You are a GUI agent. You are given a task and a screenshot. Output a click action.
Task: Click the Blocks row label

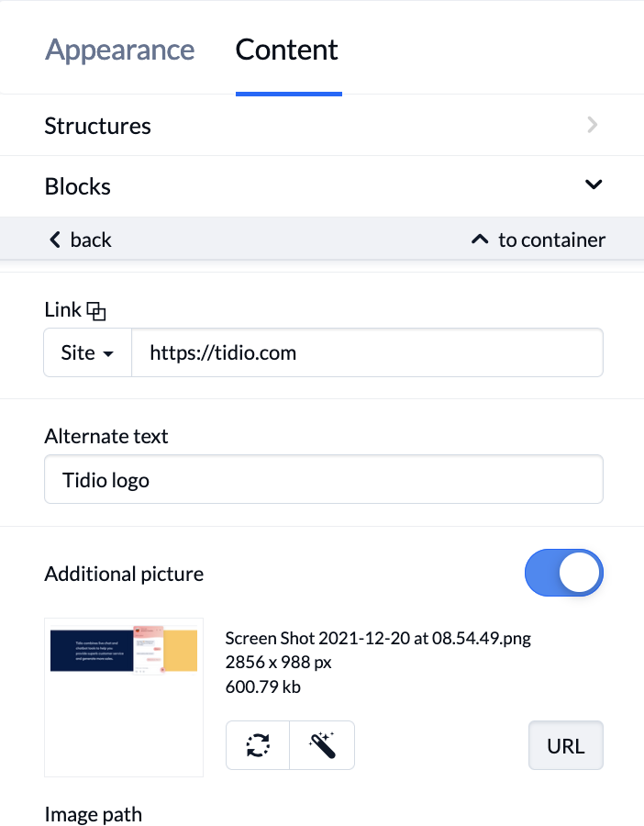coord(77,186)
